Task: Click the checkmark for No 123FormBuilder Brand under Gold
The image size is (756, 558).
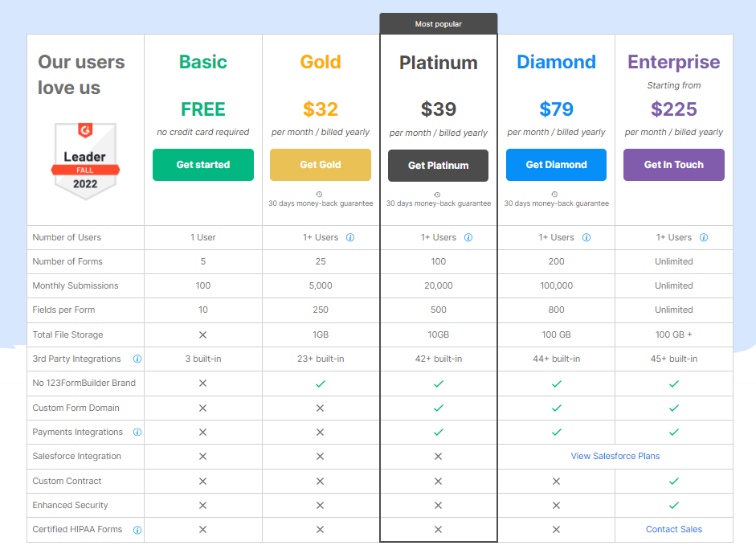Action: pyautogui.click(x=320, y=384)
